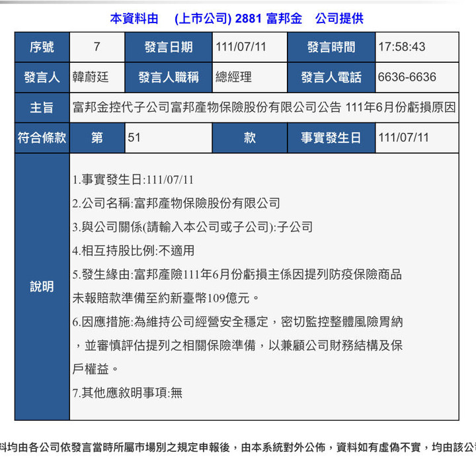Click the title '本資料由 (上市公司) 2881 富邦金 公司提供'

tap(237, 19)
